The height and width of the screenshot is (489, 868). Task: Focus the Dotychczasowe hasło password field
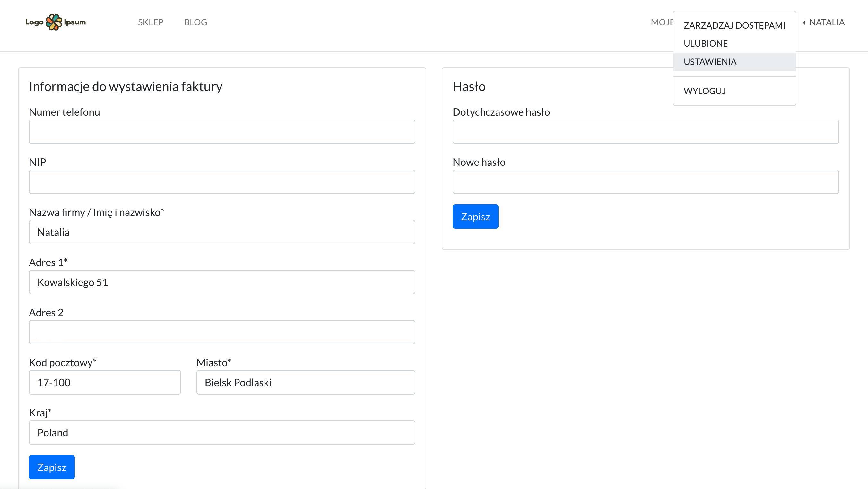(646, 132)
